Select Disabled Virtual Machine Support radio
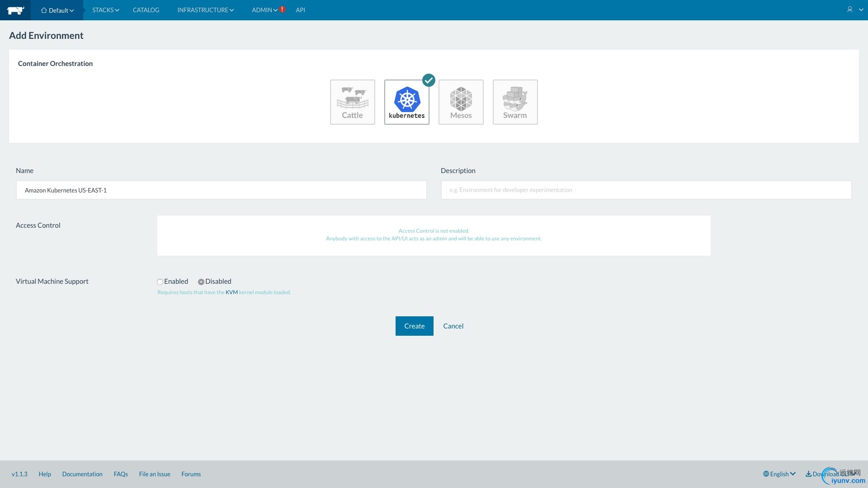868x488 pixels. 201,282
